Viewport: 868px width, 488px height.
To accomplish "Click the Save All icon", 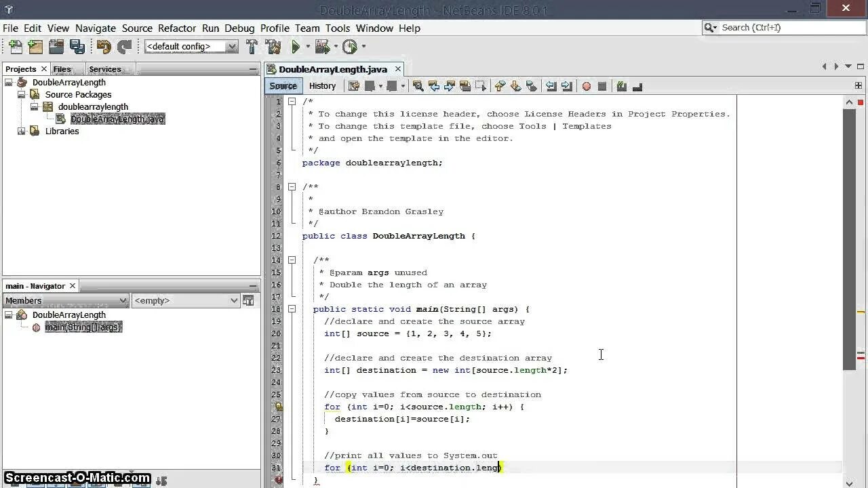I will click(x=77, y=47).
